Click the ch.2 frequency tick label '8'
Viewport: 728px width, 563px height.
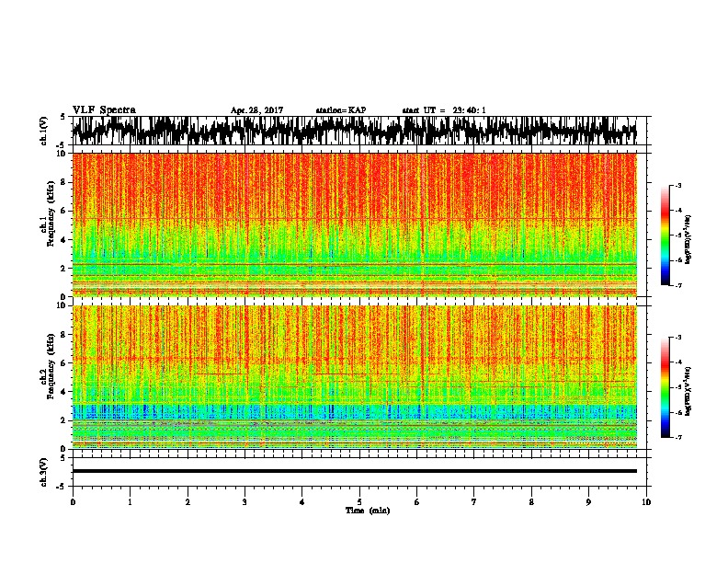(64, 335)
